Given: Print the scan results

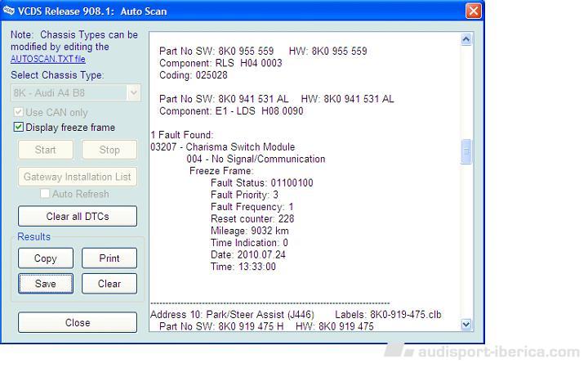Looking at the screenshot, I should (109, 258).
